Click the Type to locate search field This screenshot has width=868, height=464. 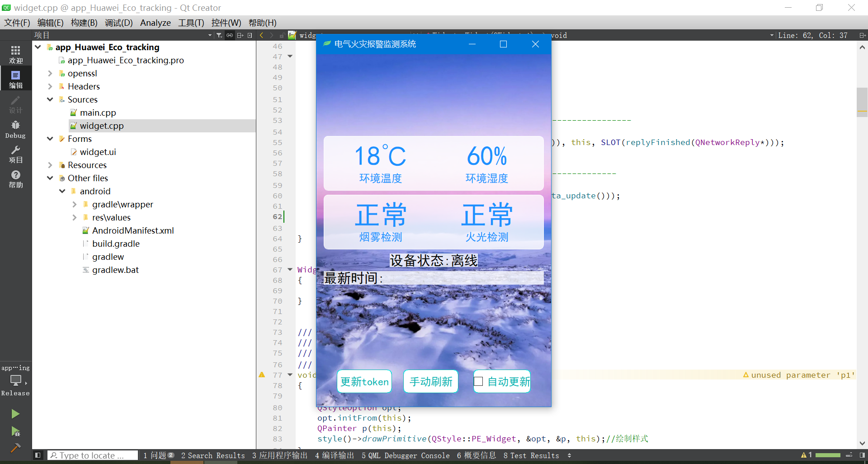point(93,455)
